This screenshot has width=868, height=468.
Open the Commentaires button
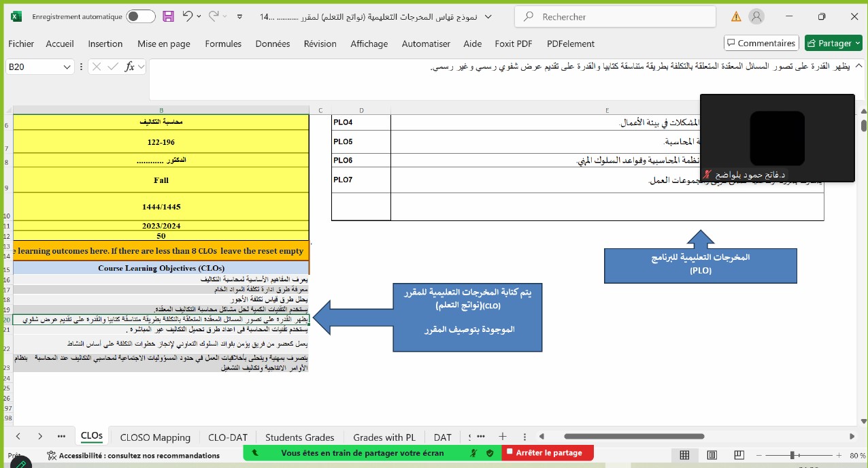761,43
